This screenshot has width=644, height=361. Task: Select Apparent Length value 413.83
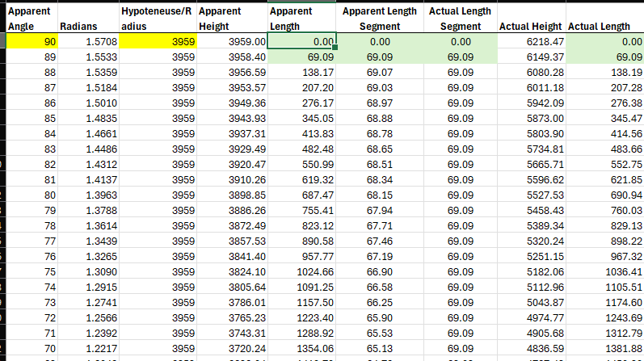click(x=302, y=133)
